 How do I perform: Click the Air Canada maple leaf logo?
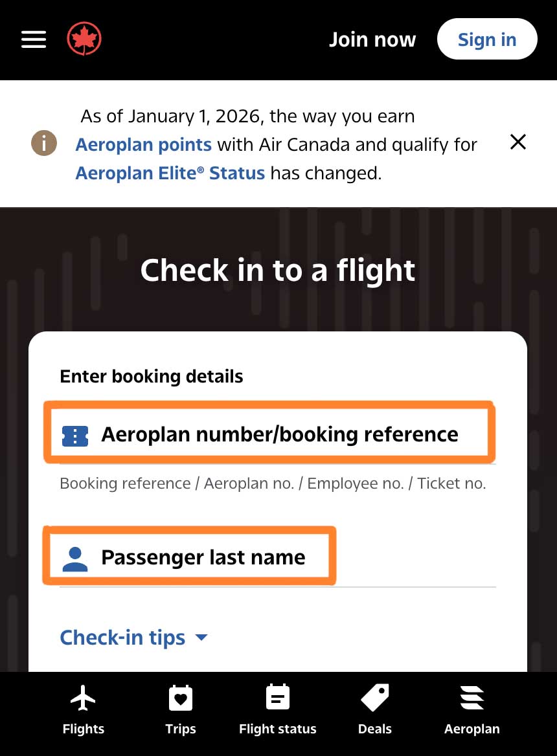84,38
